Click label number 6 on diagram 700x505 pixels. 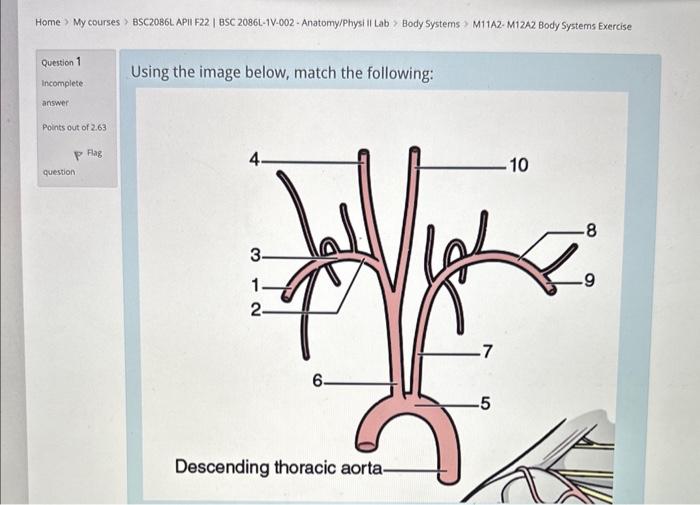pyautogui.click(x=317, y=381)
